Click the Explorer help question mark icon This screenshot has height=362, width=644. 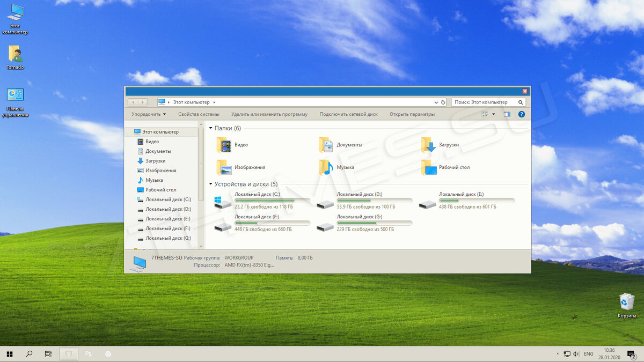(521, 114)
